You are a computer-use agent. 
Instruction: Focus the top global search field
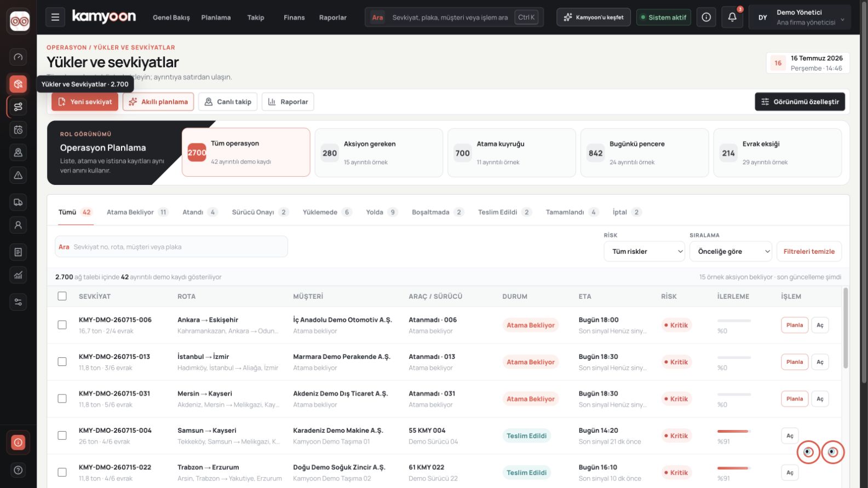coord(454,18)
